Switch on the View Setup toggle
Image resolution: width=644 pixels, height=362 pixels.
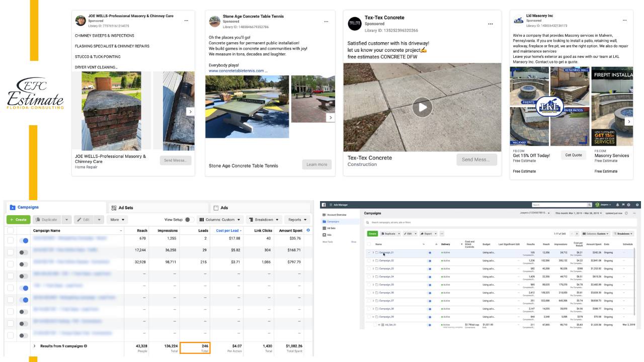pos(189,220)
